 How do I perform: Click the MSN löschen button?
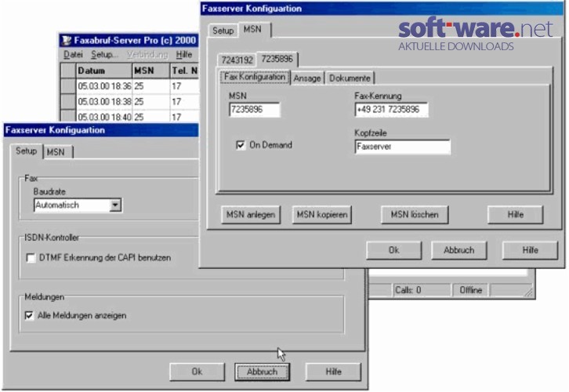click(415, 215)
